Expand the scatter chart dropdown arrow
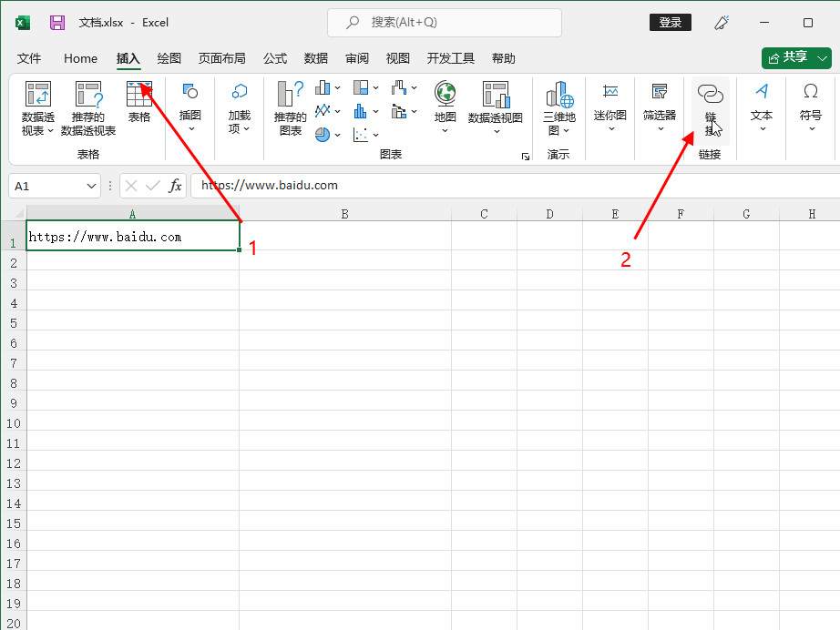Screen dimensions: 840x630 click(x=376, y=135)
